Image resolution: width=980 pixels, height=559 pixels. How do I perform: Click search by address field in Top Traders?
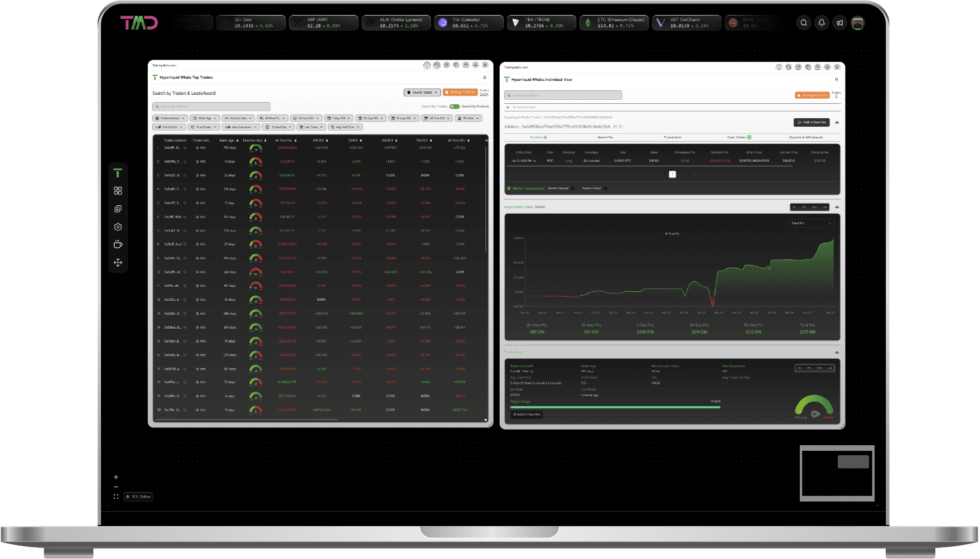(x=211, y=107)
